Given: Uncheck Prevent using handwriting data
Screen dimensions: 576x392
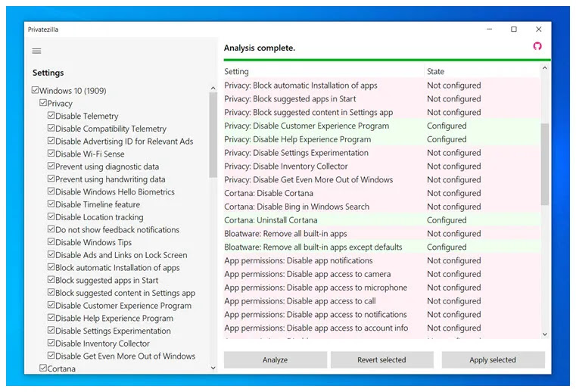Looking at the screenshot, I should (51, 179).
